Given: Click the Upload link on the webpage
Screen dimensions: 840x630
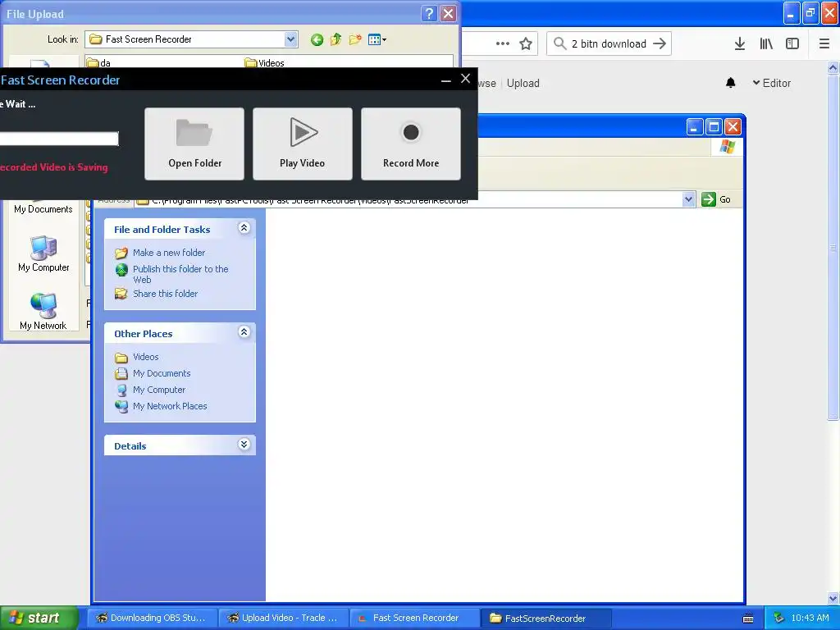Looking at the screenshot, I should (523, 84).
